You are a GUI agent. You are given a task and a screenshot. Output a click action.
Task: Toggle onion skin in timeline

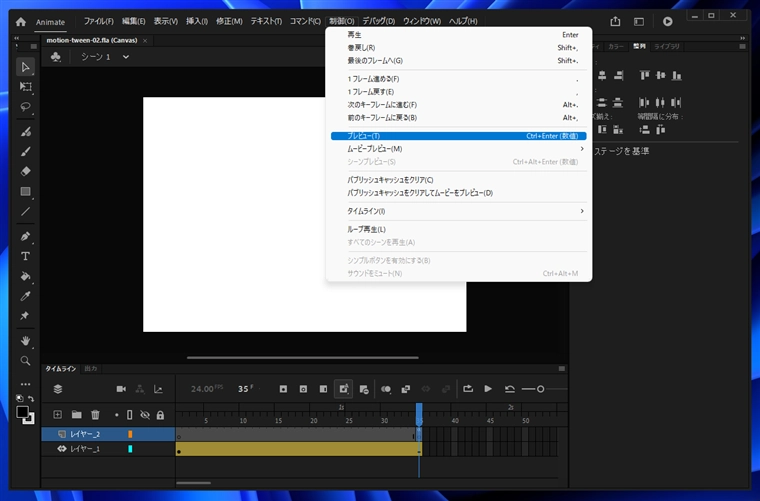click(386, 389)
